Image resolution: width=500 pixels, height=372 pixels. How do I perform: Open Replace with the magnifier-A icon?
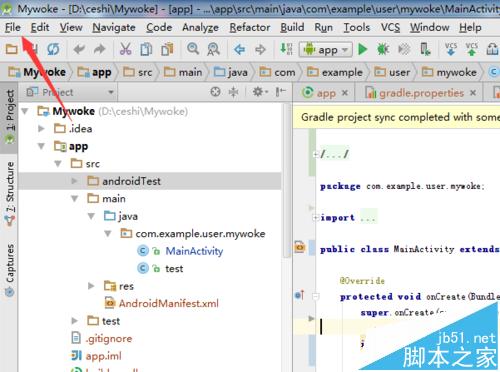[213, 49]
